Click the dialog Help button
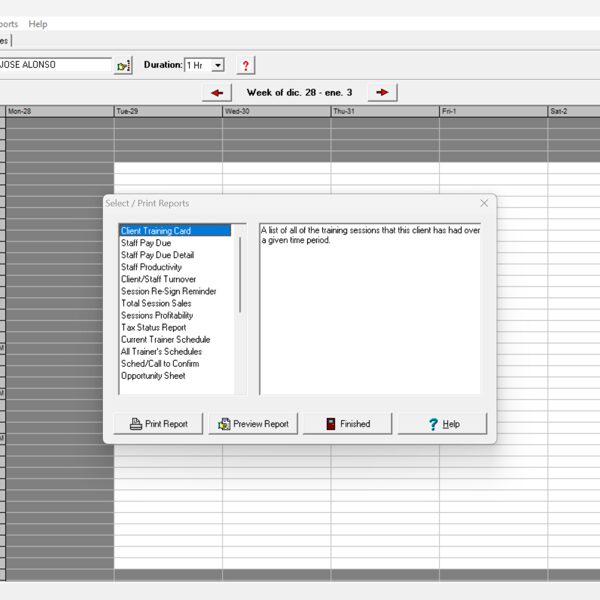600x600 pixels. (x=442, y=424)
